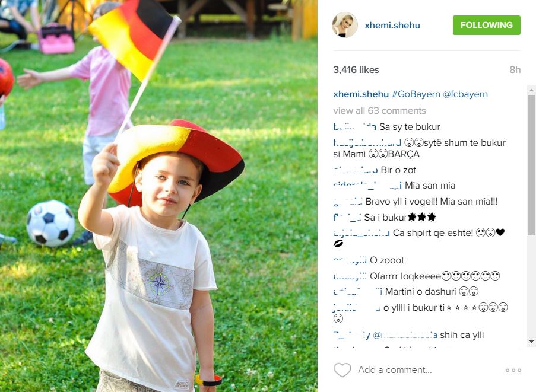Click the comments scroll up arrow

coord(531,90)
